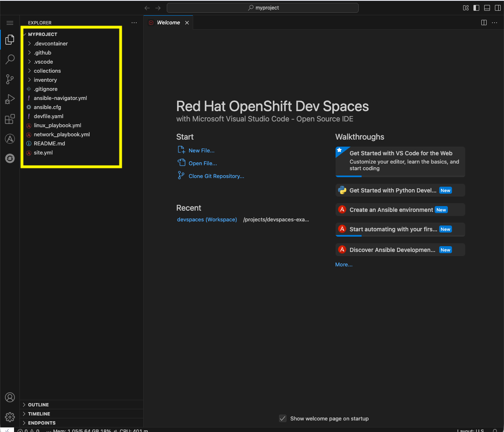
Task: Open the Accounts icon near the bottom
Action: point(10,397)
